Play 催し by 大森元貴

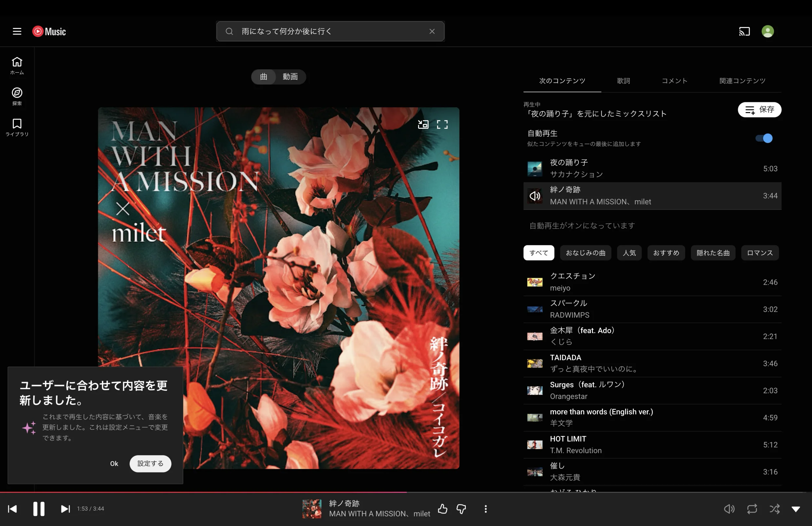coord(652,472)
